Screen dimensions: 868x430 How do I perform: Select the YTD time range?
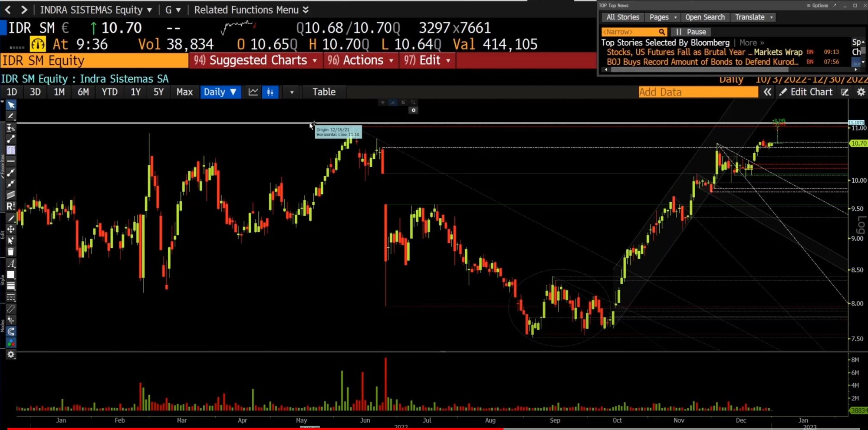109,92
